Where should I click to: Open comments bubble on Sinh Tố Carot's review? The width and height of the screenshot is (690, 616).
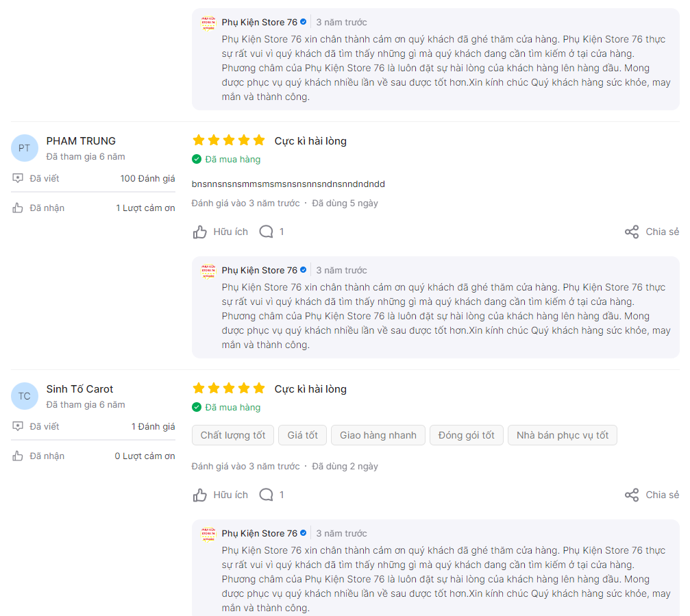pos(267,495)
